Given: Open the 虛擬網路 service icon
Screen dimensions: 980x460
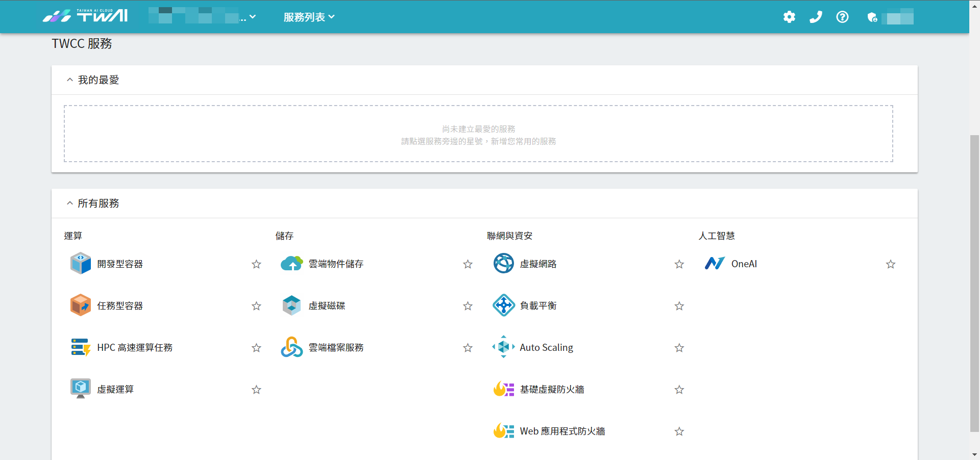Looking at the screenshot, I should pyautogui.click(x=503, y=264).
